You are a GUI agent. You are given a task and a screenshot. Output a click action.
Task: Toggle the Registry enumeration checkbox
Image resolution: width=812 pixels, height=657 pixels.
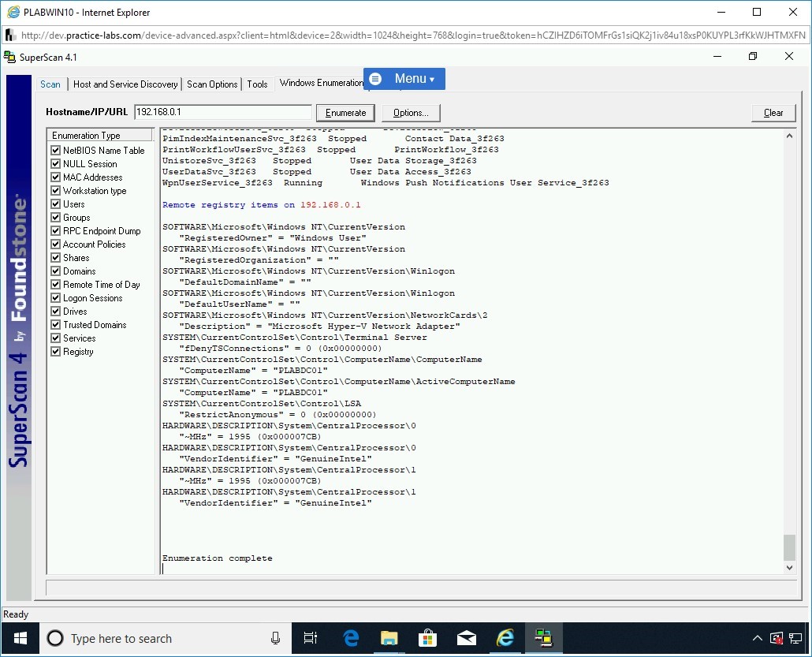pyautogui.click(x=56, y=352)
